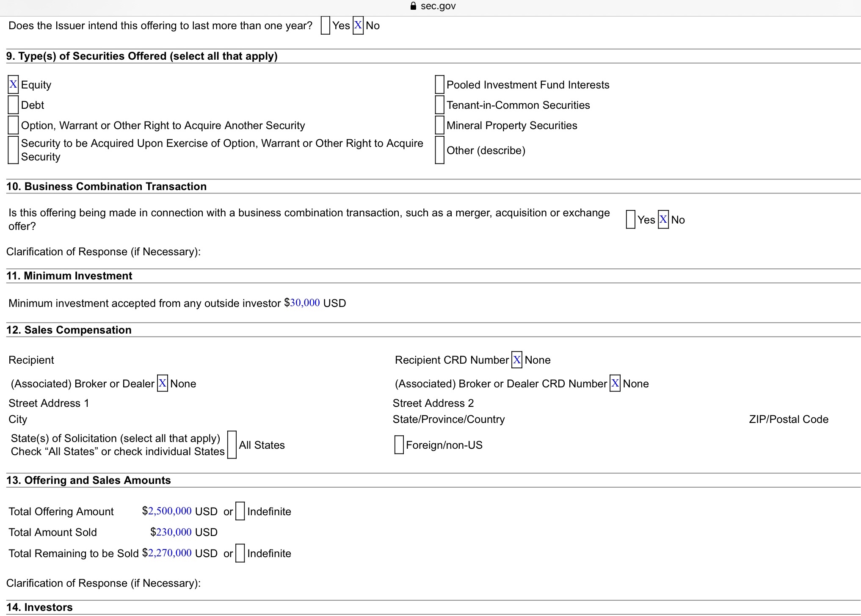This screenshot has height=616, width=861.
Task: Toggle (Associated) Broker or Dealer None checkbox
Action: pyautogui.click(x=163, y=383)
